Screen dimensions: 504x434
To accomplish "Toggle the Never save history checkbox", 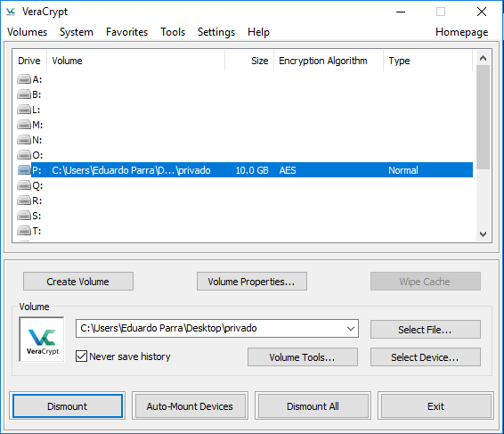I will (x=81, y=356).
